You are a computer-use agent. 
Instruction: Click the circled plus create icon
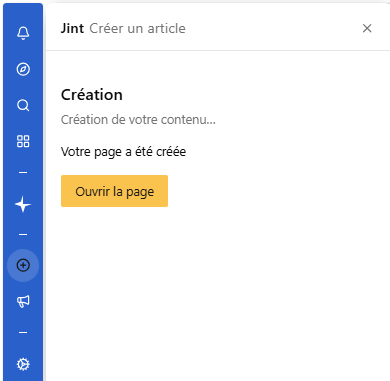point(23,265)
